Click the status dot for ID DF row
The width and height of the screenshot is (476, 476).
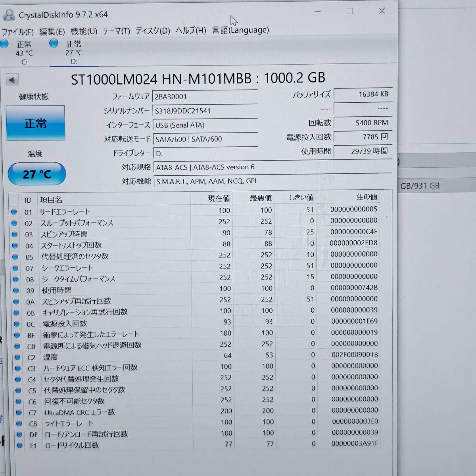coord(19,435)
